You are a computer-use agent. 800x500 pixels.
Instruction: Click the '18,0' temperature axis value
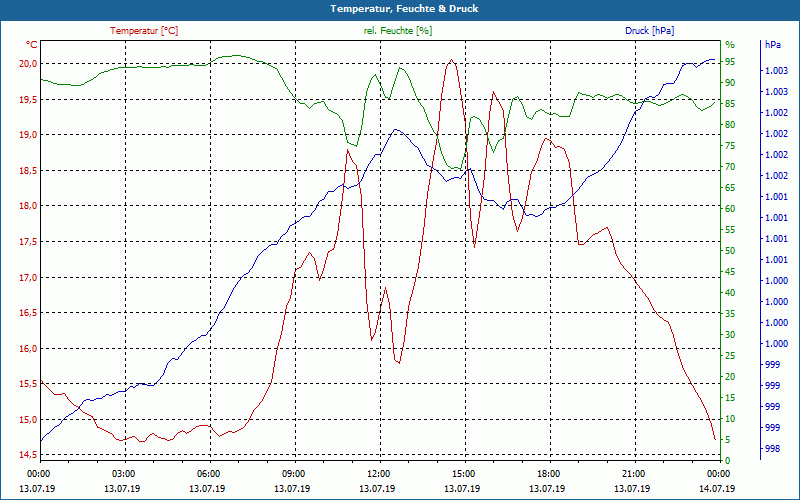29,206
